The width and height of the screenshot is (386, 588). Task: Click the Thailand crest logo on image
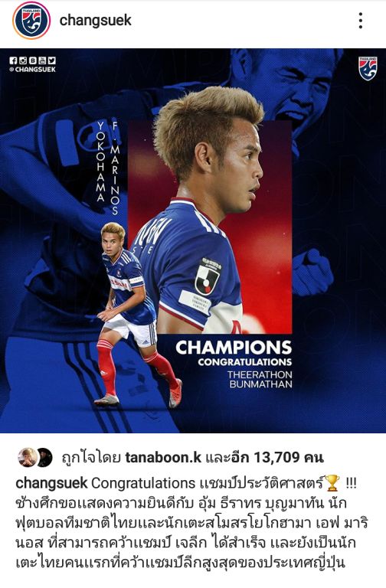click(x=368, y=69)
